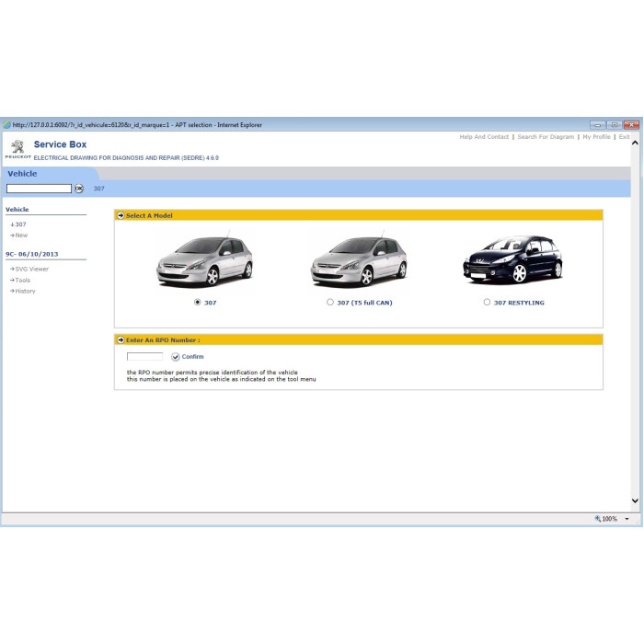The image size is (644, 644).
Task: Focus the RPO number input field
Action: (145, 357)
